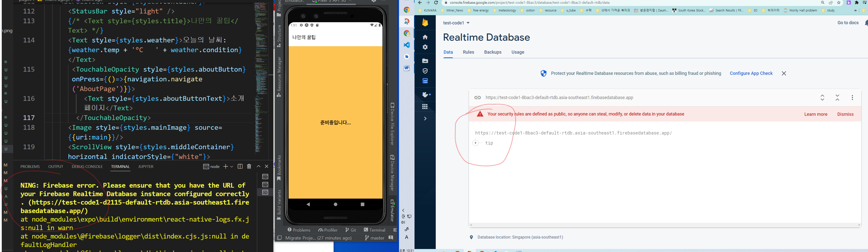Click Learn more on security rules warning

[816, 114]
